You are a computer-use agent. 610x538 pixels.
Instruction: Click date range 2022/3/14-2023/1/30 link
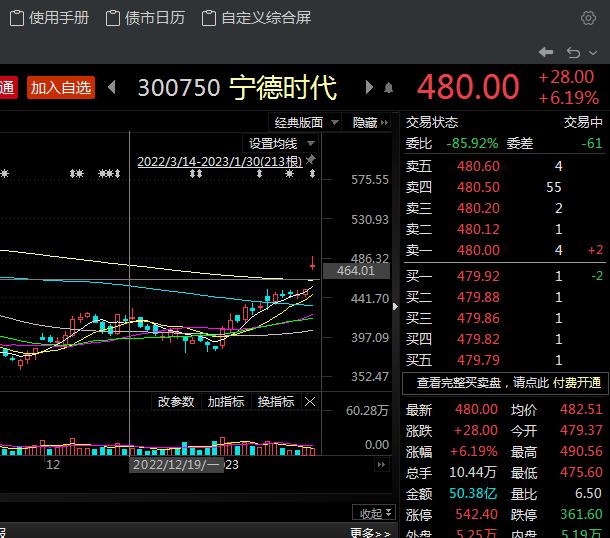pos(220,161)
